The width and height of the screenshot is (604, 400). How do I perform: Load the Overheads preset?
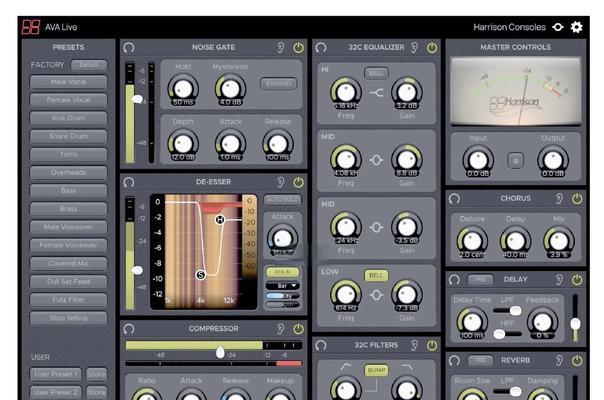(x=68, y=172)
